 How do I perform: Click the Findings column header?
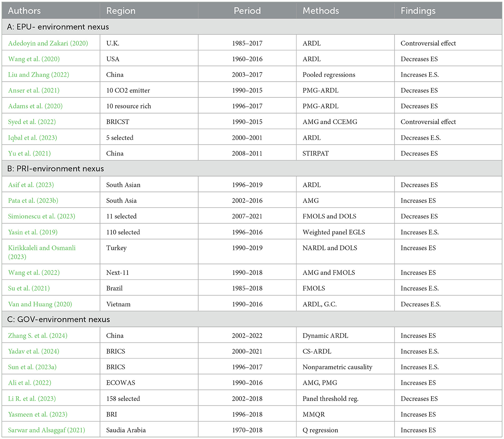pyautogui.click(x=418, y=11)
